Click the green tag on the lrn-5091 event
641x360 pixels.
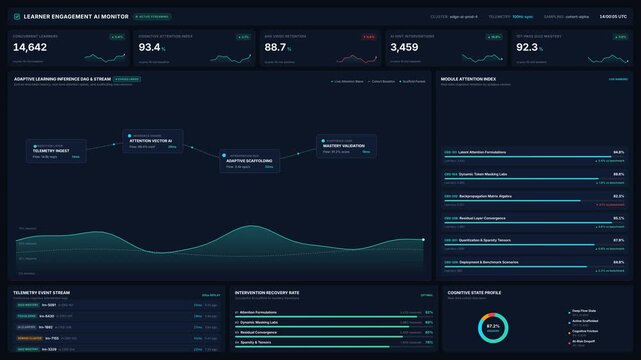click(x=28, y=305)
